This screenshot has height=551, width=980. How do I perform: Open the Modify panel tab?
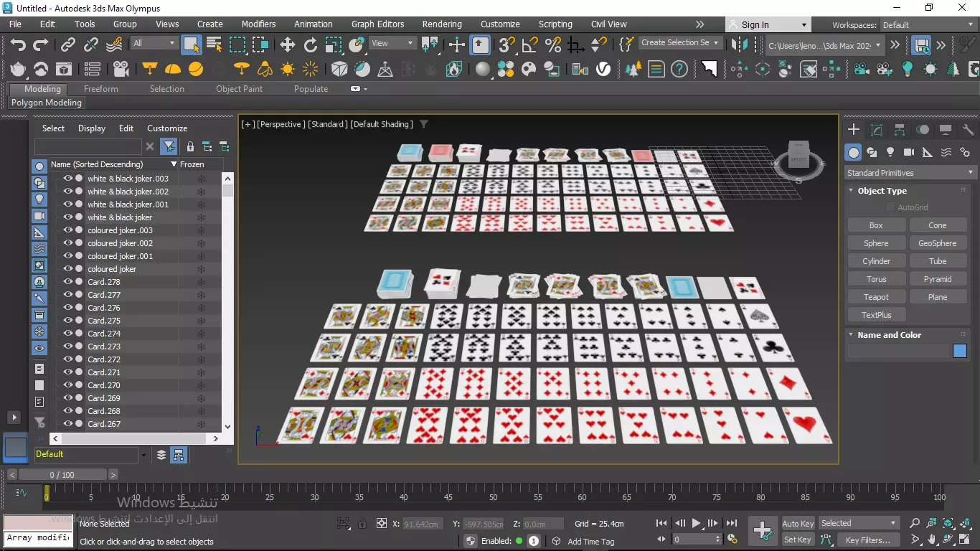(877, 130)
